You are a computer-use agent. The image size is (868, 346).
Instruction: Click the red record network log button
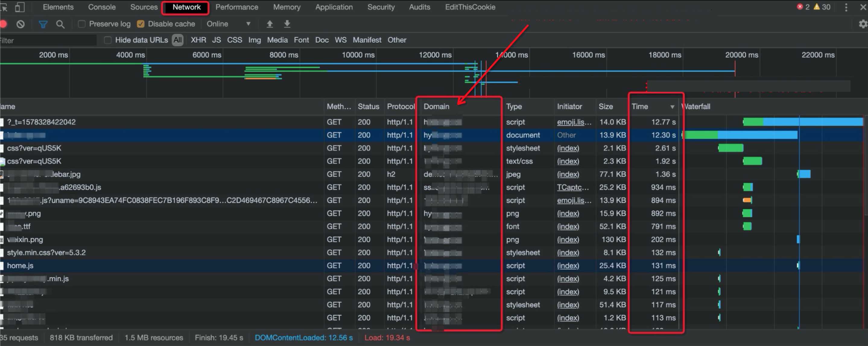(3, 24)
